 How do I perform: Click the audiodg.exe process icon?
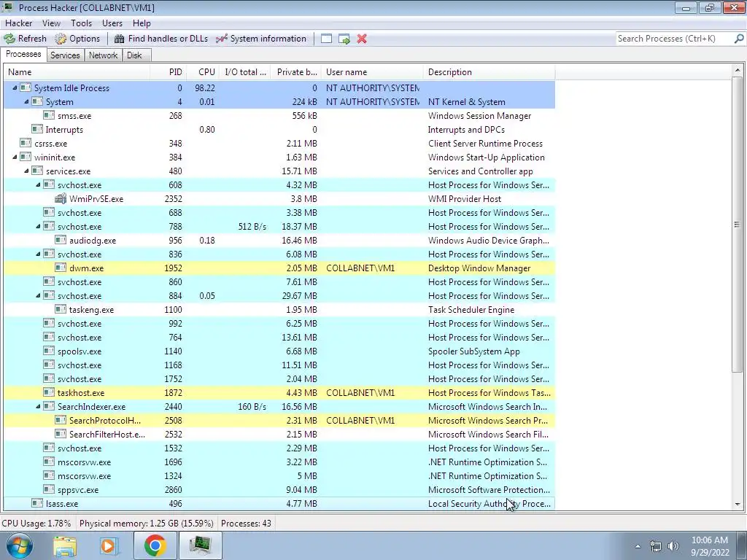[61, 240]
